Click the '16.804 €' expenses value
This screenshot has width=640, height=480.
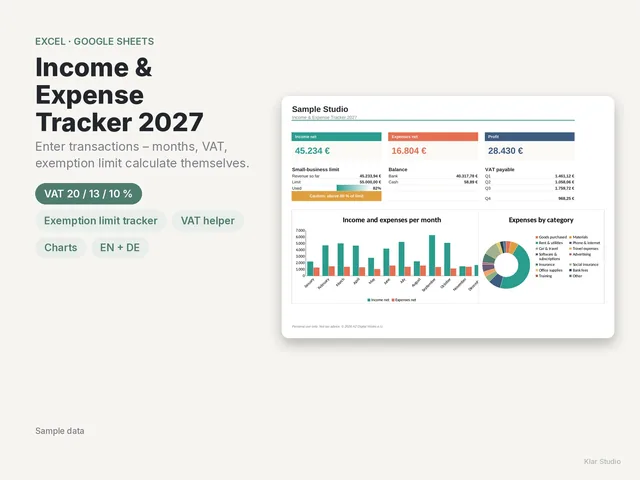pos(409,151)
